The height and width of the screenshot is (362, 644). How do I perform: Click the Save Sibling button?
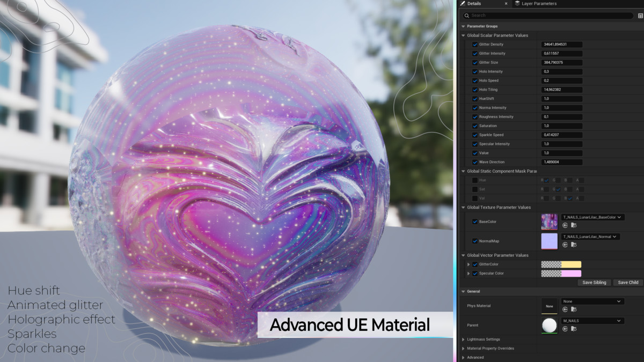(594, 283)
